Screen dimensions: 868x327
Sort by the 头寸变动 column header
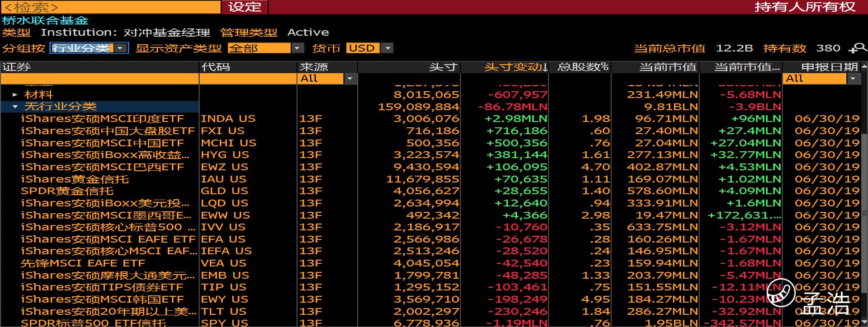(x=505, y=67)
